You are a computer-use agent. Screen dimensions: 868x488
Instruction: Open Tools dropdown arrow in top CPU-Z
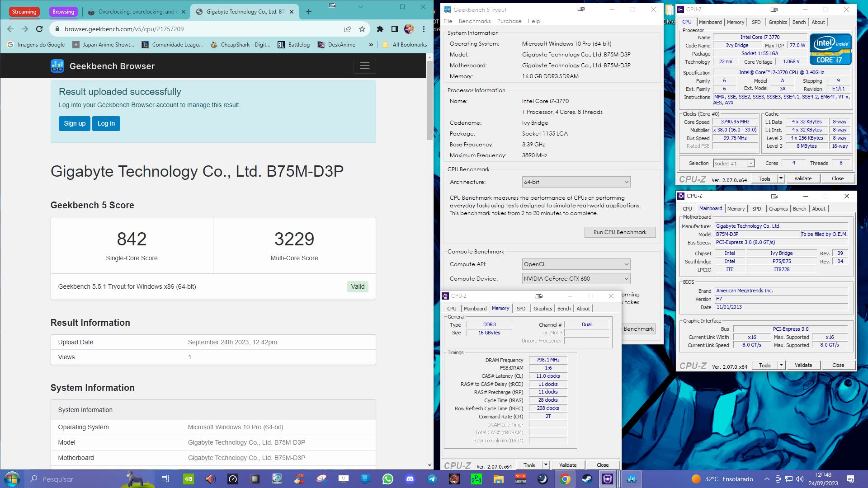(781, 178)
